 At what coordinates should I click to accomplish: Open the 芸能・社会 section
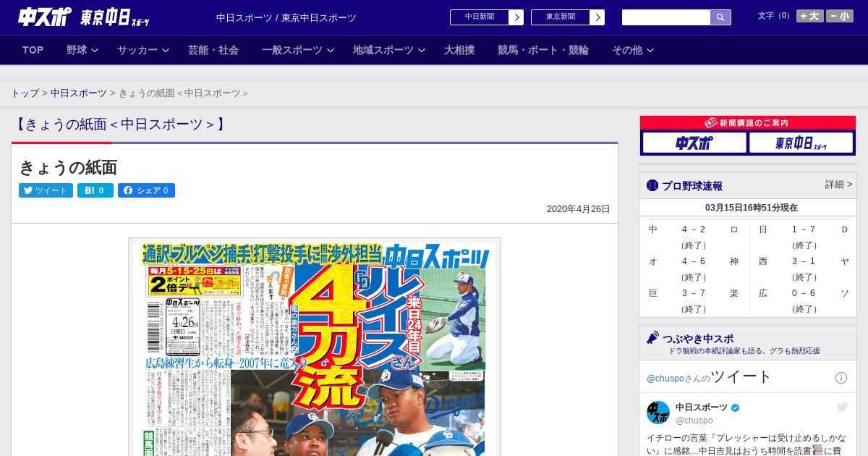click(213, 50)
